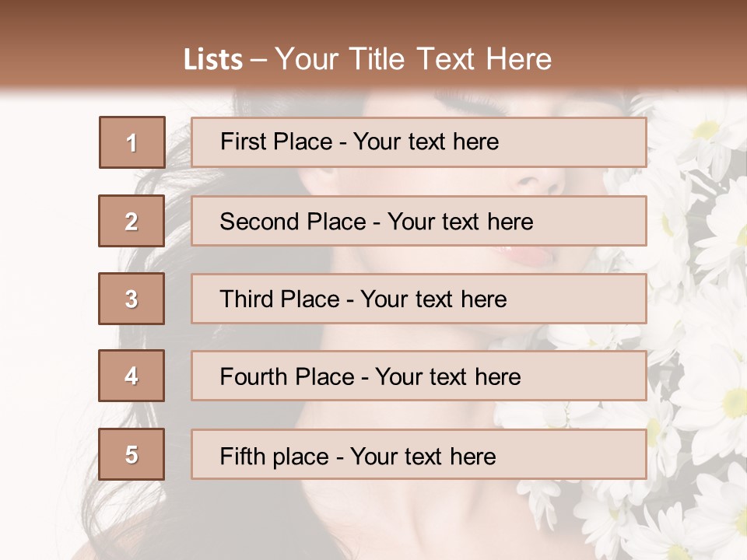The width and height of the screenshot is (747, 560).
Task: Select the Third Place text bar
Action: coord(419,299)
